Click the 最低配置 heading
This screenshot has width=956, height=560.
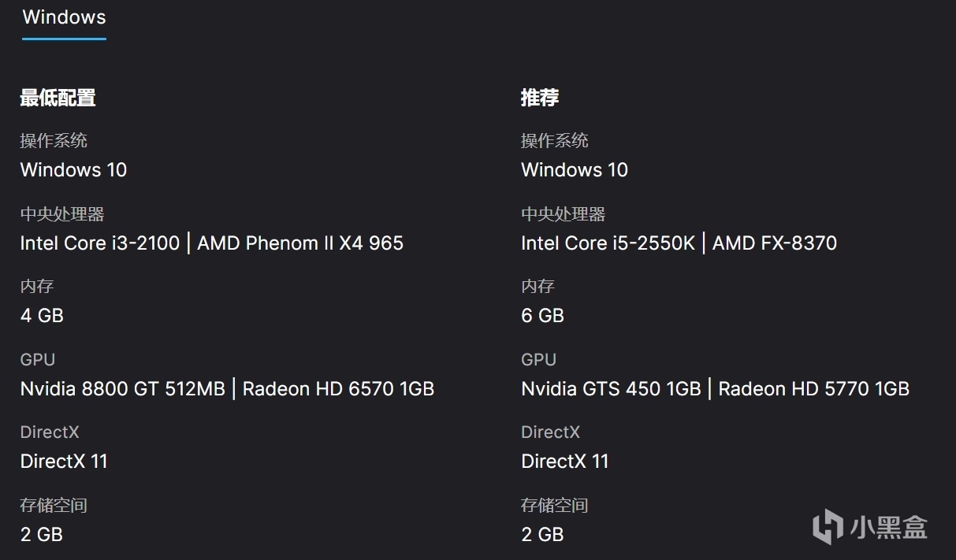click(x=58, y=98)
